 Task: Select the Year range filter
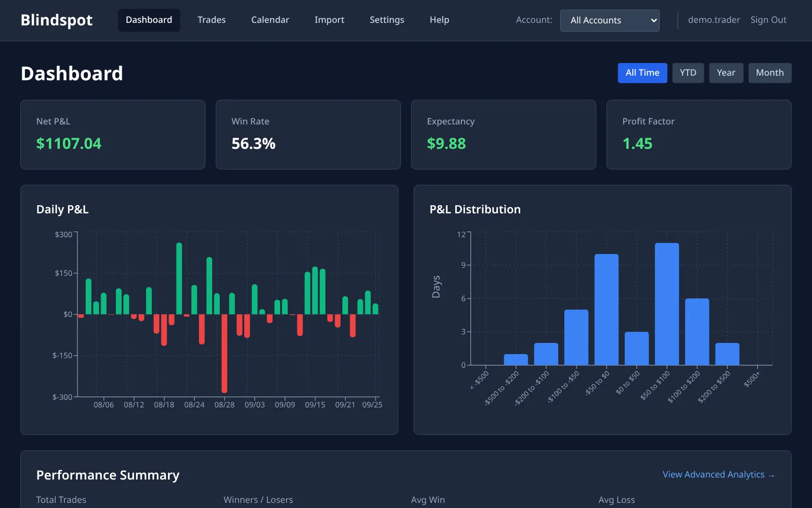coord(726,73)
